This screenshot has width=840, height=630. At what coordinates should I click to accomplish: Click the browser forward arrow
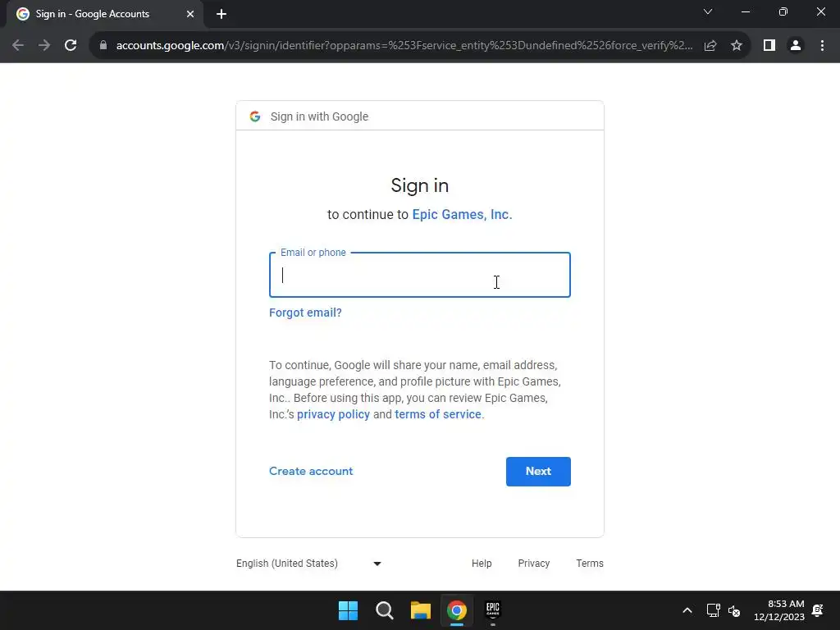44,46
